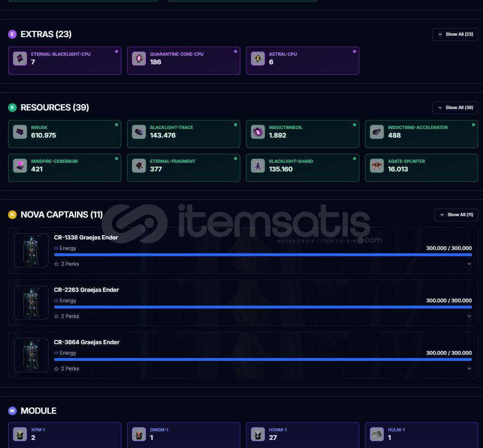
Task: Click the HONM-1 module icon
Action: [258, 434]
